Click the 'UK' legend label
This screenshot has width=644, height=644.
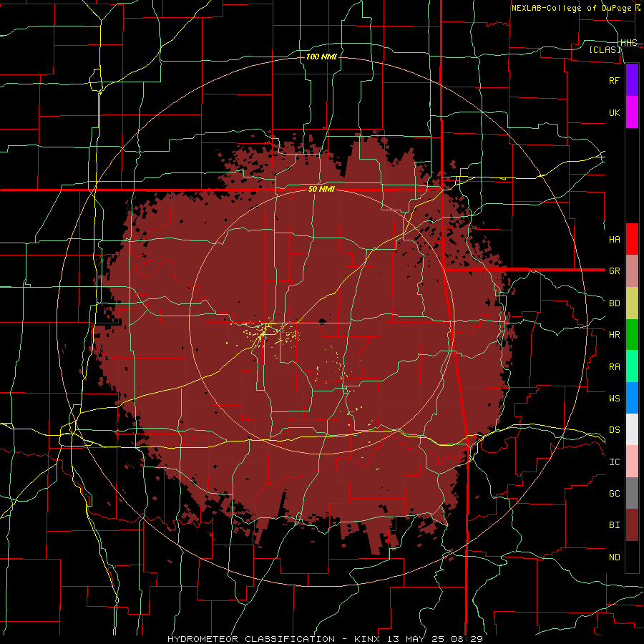tap(614, 112)
